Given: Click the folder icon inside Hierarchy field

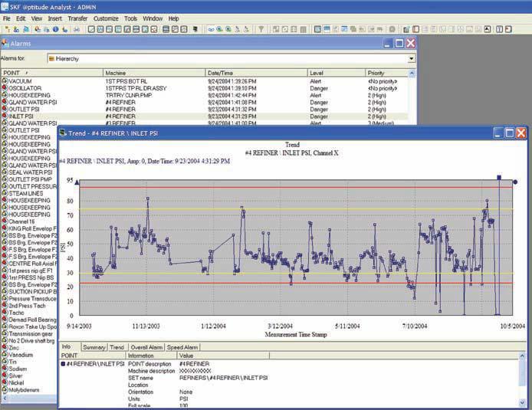Looking at the screenshot, I should coord(51,59).
